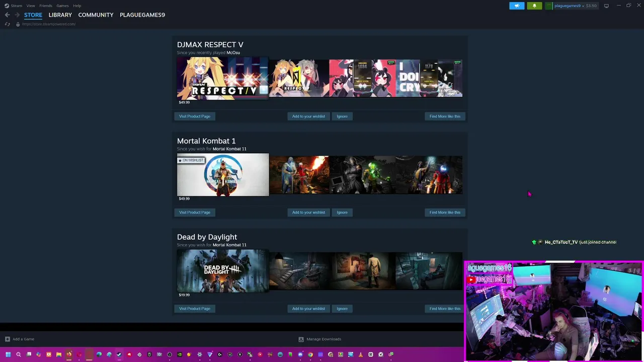The height and width of the screenshot is (362, 644).
Task: Click DJMAX RESPECT V main capsule image
Action: point(223,78)
